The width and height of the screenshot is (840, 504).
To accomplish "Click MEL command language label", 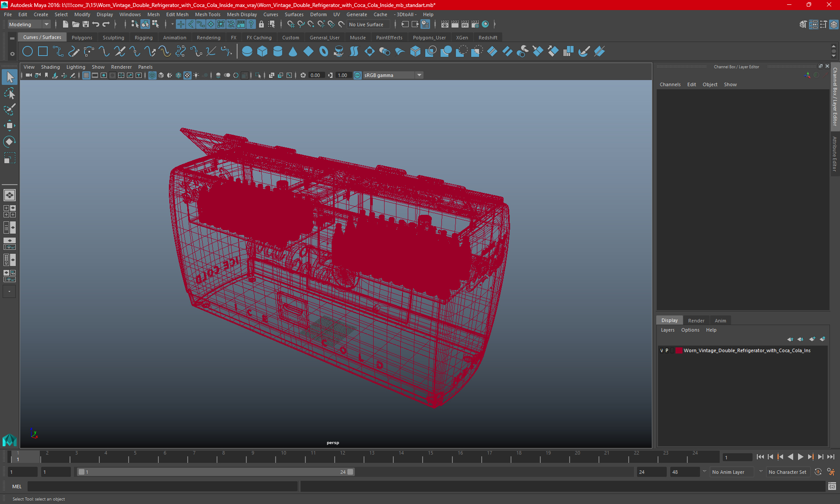I will pyautogui.click(x=17, y=486).
